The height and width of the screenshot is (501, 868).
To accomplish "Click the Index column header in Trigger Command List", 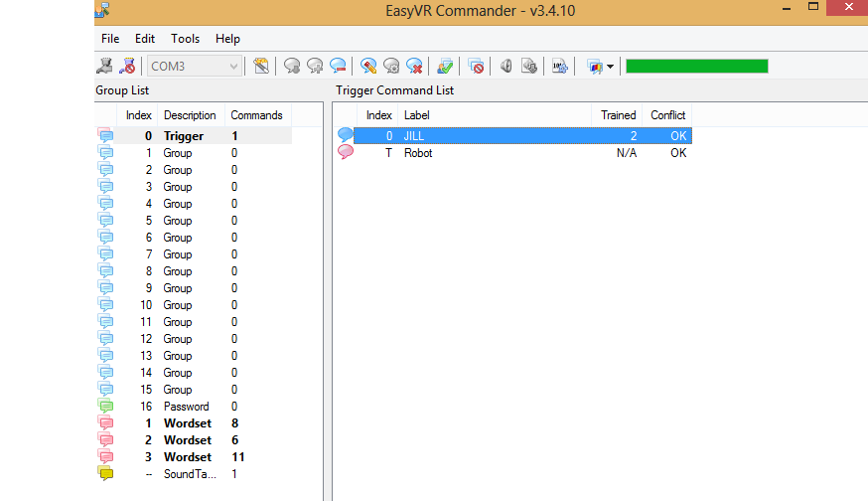I will [378, 115].
